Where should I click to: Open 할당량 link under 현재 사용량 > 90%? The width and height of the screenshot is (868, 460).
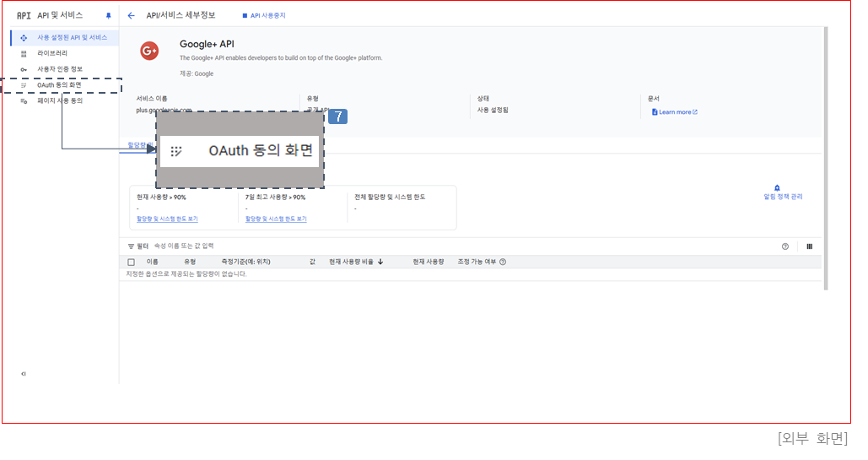pyautogui.click(x=167, y=219)
